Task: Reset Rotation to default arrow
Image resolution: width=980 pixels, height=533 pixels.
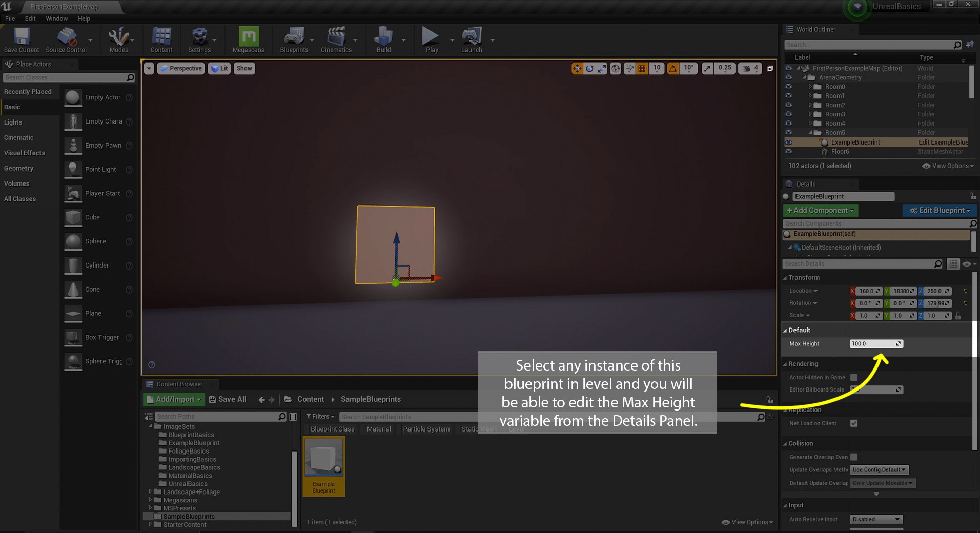Action: click(x=965, y=303)
